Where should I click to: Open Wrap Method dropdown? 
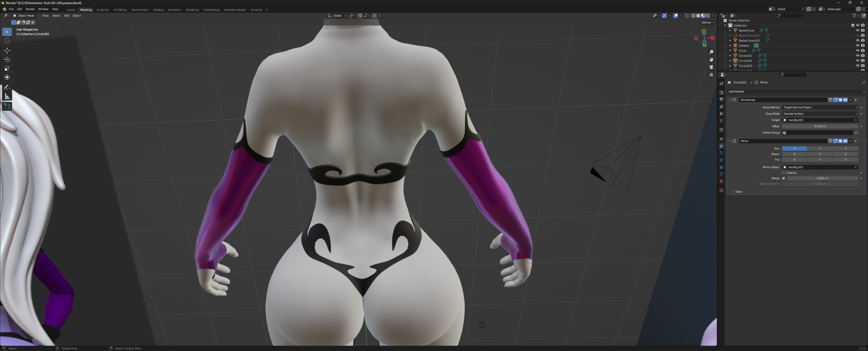pos(820,107)
